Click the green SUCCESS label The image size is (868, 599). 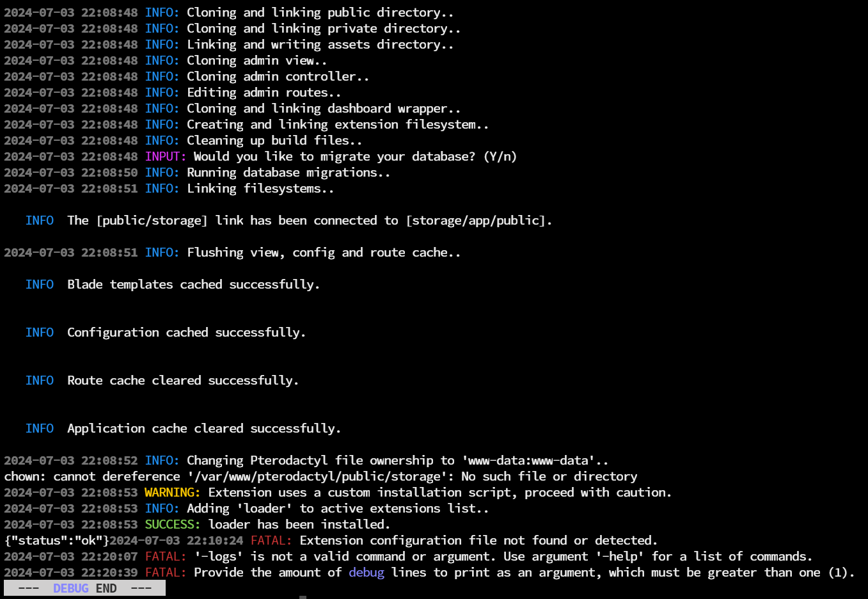point(173,524)
